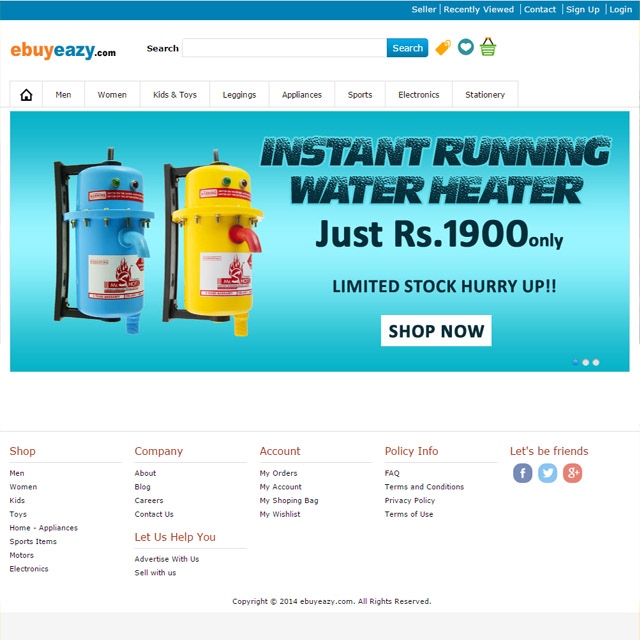Open the Kids & Toys menu

(175, 95)
